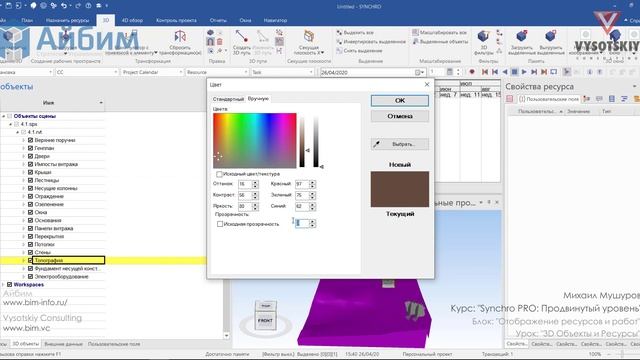Switch to the Внешние данные bottom tab
640x360 pixels.
click(x=63, y=344)
